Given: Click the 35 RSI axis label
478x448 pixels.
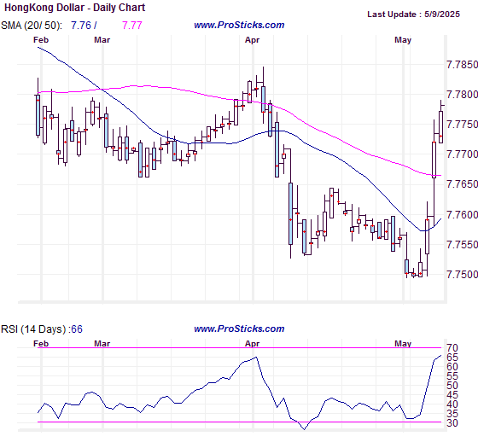Looking at the screenshot, I should click(x=452, y=414).
